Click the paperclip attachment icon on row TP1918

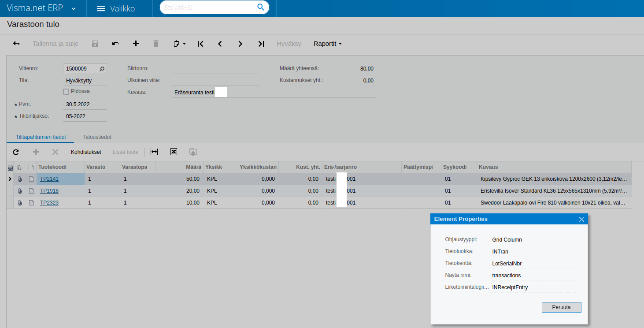point(19,190)
